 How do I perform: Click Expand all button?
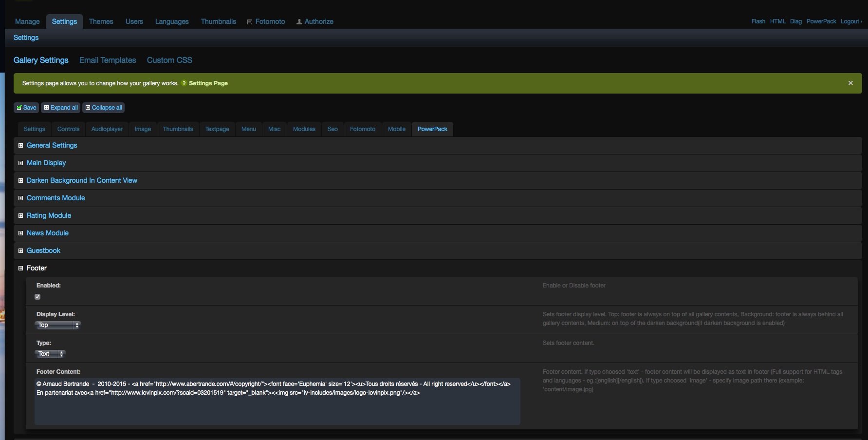(61, 108)
